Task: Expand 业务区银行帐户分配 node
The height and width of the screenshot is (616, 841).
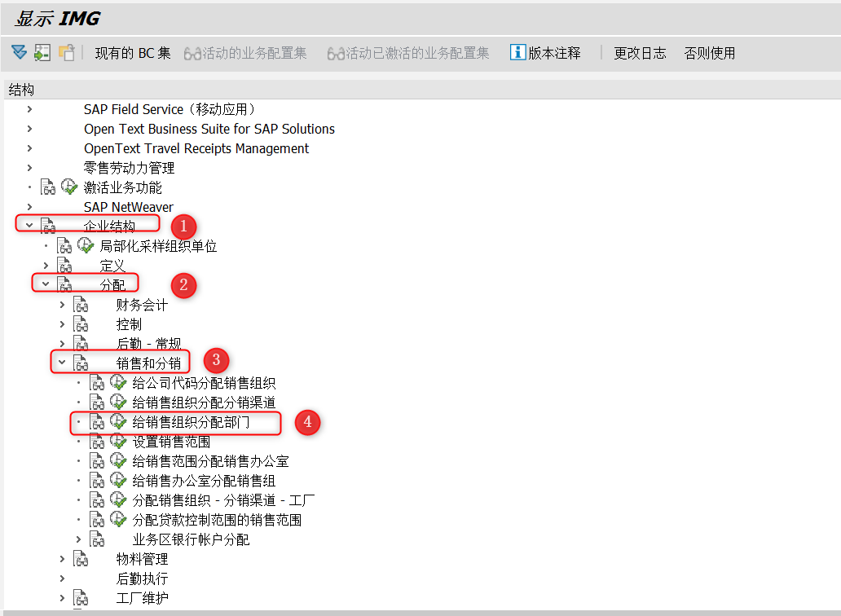Action: coord(78,539)
